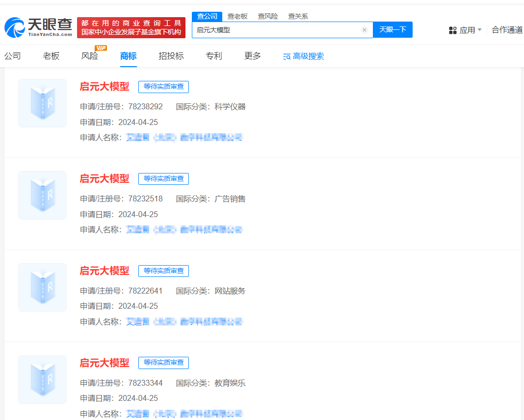This screenshot has width=524, height=420.
Task: Click registration number 78222641
Action: pos(145,291)
